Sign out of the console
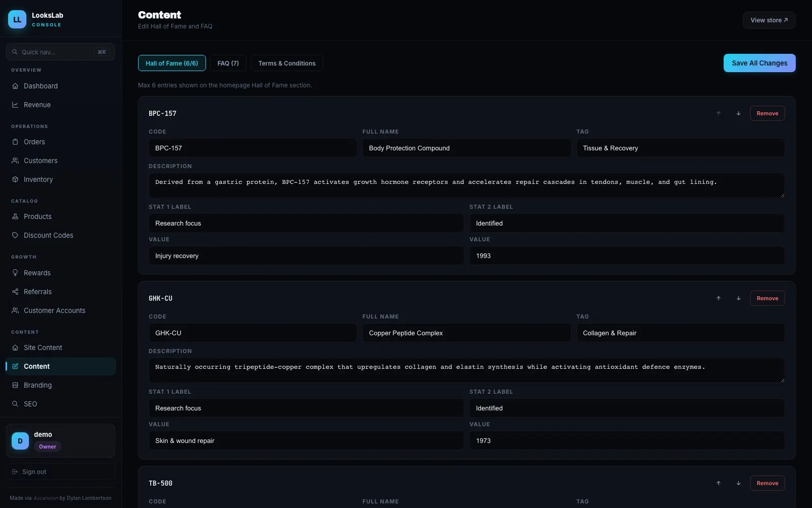The height and width of the screenshot is (508, 812). tap(60, 472)
